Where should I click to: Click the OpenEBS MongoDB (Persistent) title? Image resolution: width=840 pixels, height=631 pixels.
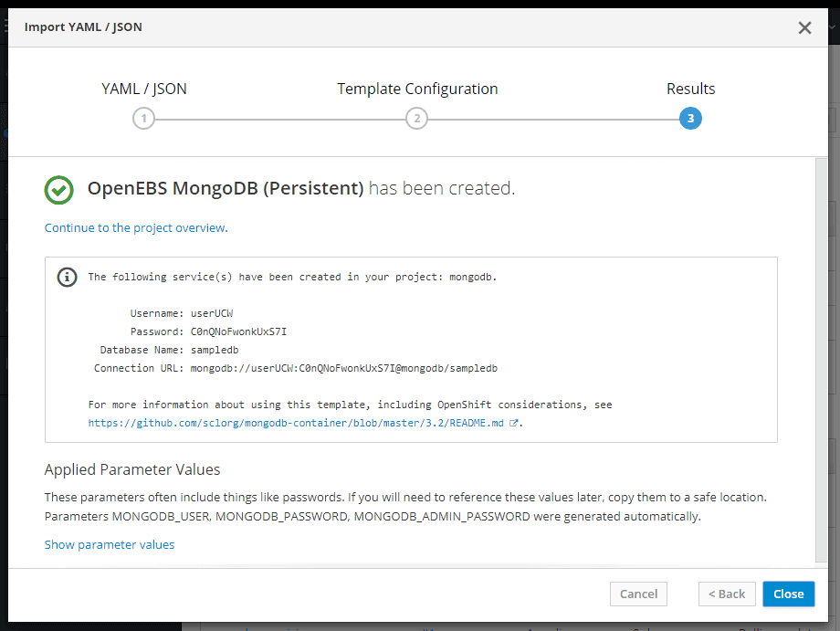(226, 188)
